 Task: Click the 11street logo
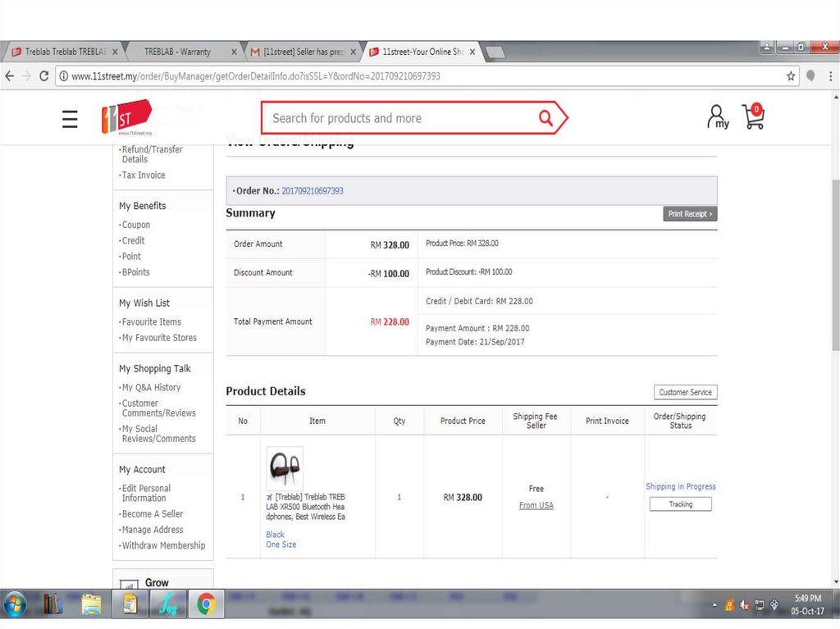pyautogui.click(x=126, y=117)
